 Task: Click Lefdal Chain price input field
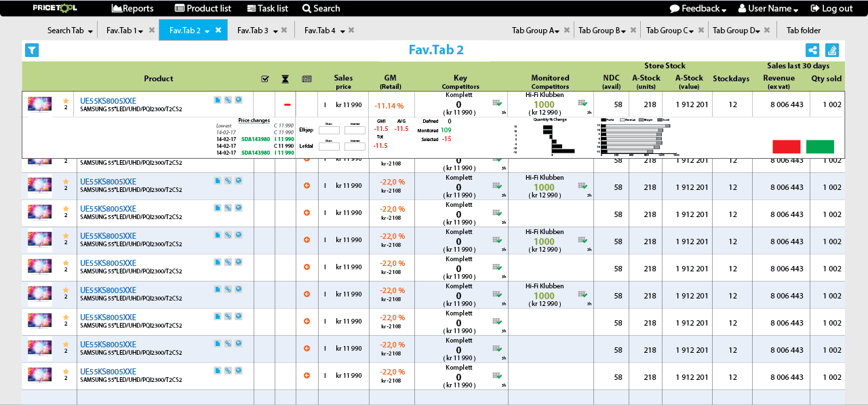[329, 146]
